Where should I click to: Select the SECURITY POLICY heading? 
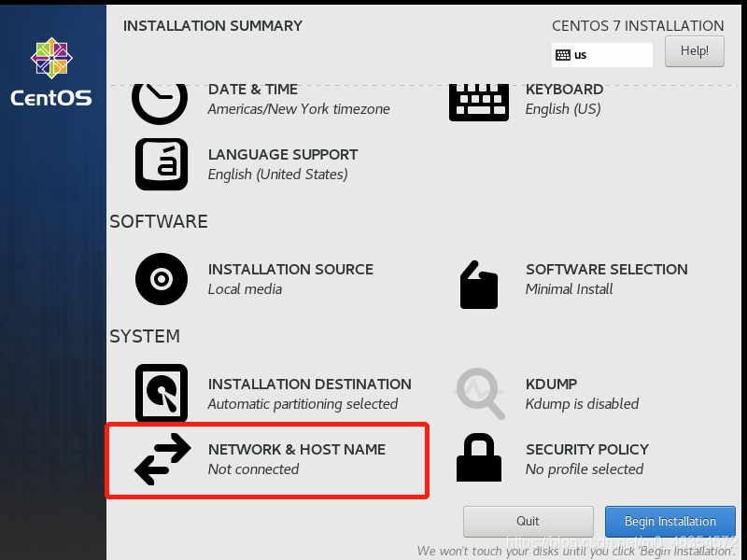(587, 450)
